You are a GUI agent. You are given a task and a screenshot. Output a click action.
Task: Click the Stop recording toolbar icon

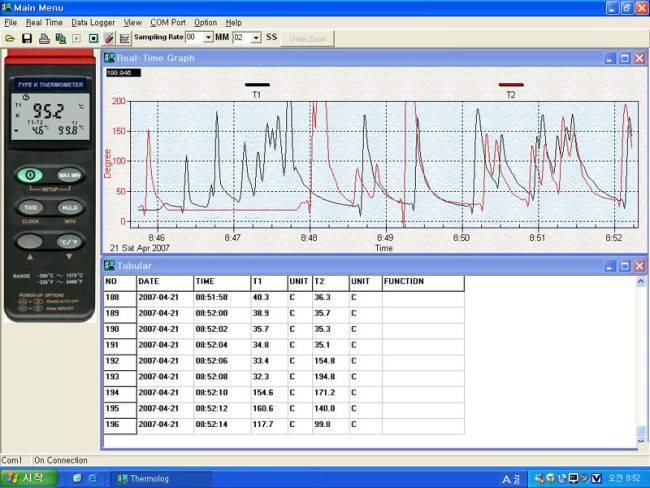[93, 38]
